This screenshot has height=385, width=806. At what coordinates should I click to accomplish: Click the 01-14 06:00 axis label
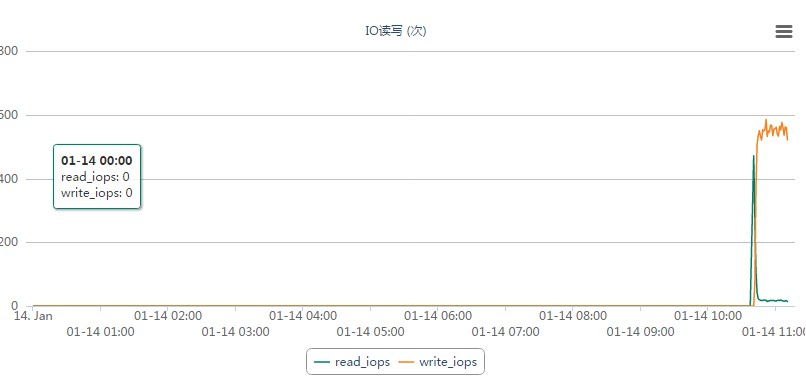(438, 315)
